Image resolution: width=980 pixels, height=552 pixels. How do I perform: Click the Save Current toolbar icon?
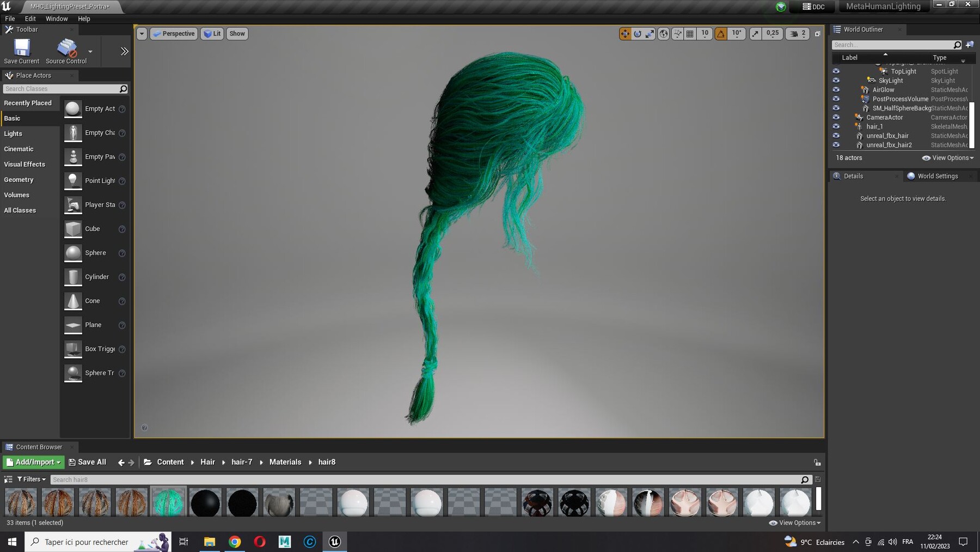[22, 52]
